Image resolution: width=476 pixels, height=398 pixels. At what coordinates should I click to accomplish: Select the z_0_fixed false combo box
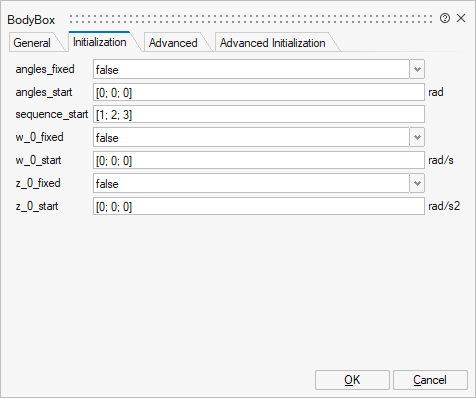(251, 183)
